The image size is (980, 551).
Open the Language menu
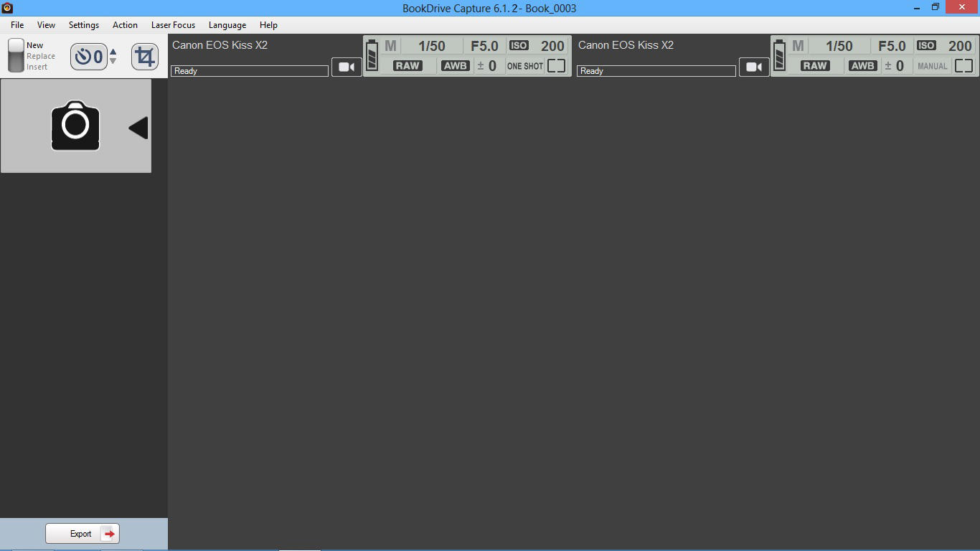(227, 25)
